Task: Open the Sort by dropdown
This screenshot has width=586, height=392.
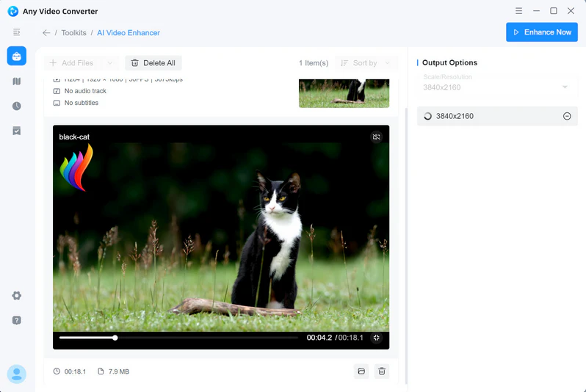Action: pos(366,63)
